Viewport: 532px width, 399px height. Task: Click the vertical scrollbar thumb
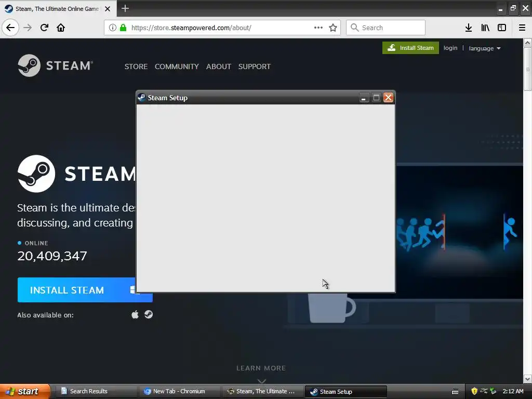(x=527, y=69)
